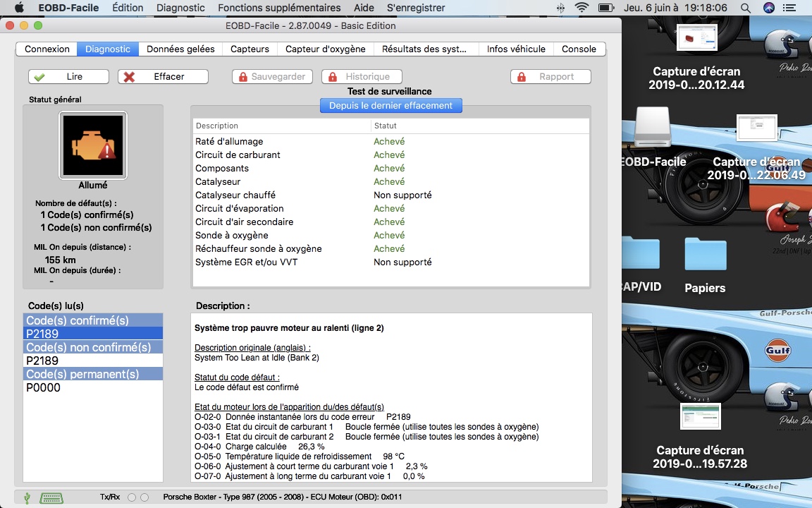812x508 pixels.
Task: Click the Porsche Boxter vehicle status text
Action: point(283,497)
